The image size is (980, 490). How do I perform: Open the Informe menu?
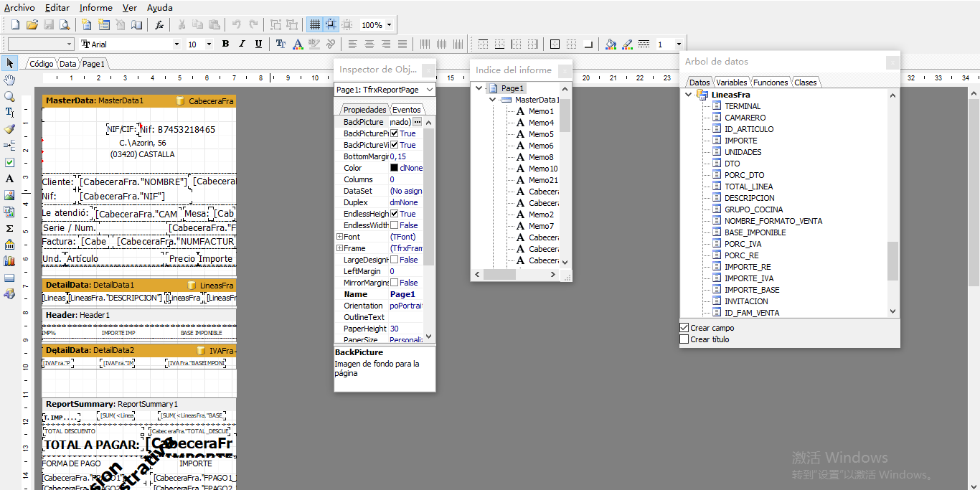click(x=95, y=8)
